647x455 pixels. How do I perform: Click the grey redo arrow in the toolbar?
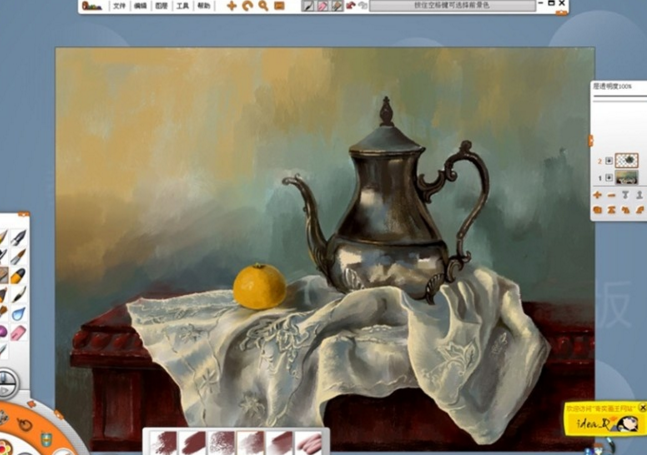click(363, 5)
